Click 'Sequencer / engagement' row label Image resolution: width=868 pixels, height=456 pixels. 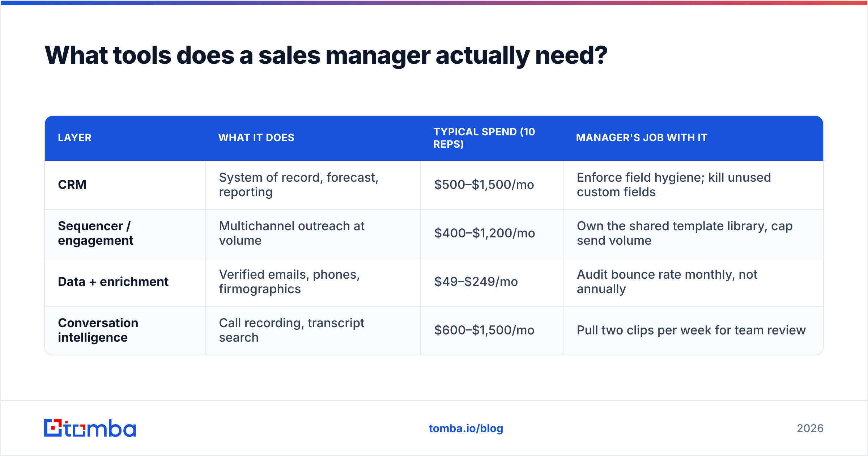tap(95, 233)
